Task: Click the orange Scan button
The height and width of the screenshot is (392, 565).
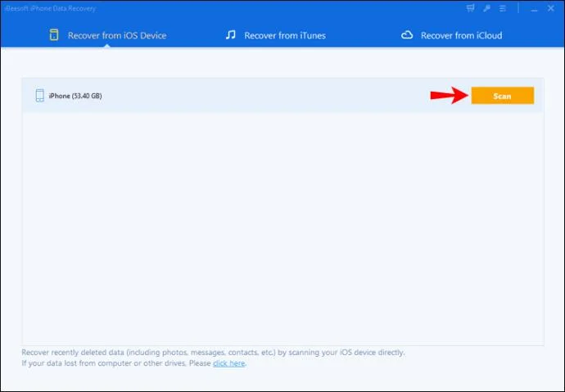Action: click(x=502, y=96)
